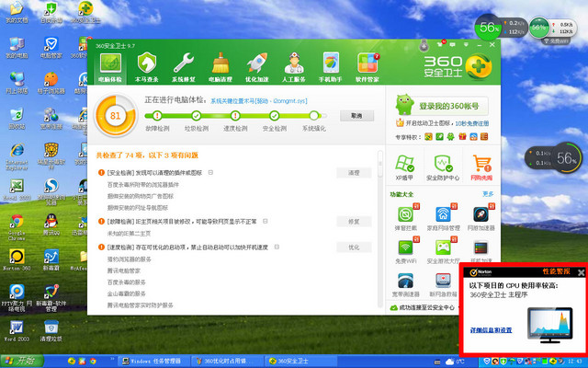This screenshot has height=368, width=588.
Task: Open the 软件管家 software manager icon
Action: (367, 65)
